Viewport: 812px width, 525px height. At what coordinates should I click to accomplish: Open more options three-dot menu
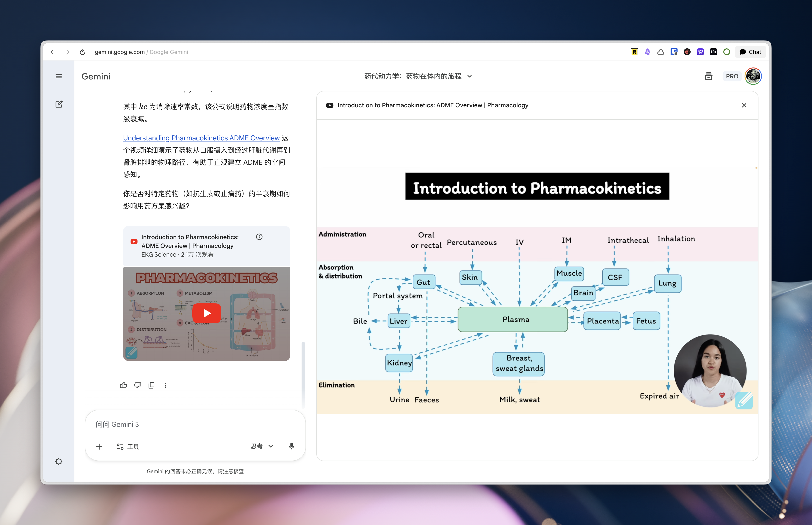point(165,385)
